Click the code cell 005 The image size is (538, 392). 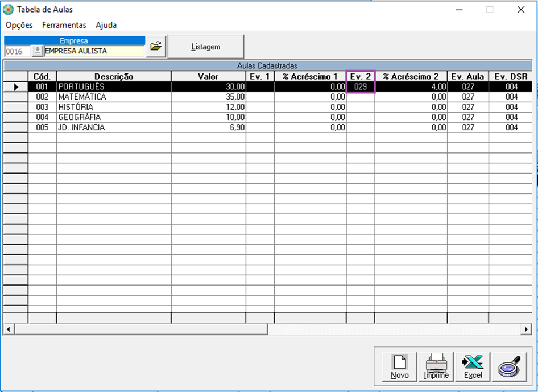(x=42, y=127)
